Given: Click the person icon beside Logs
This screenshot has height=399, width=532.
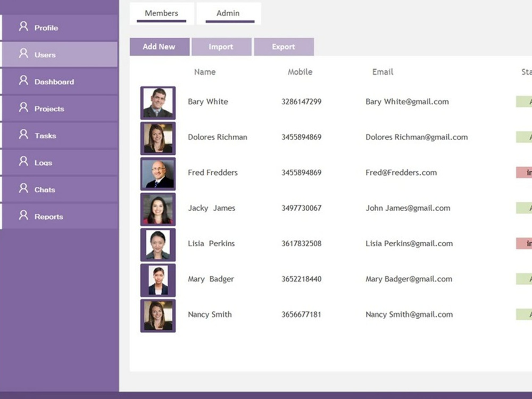Looking at the screenshot, I should click(x=23, y=161).
